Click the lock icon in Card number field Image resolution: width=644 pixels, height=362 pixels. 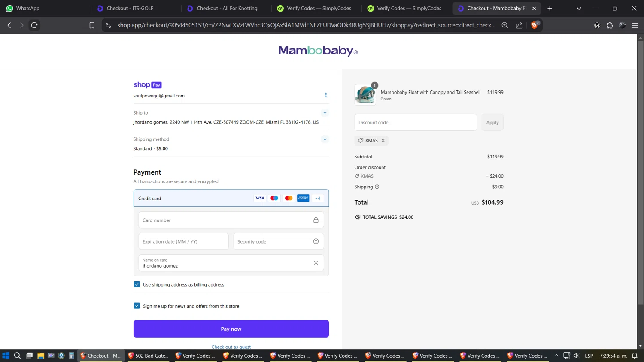point(316,220)
